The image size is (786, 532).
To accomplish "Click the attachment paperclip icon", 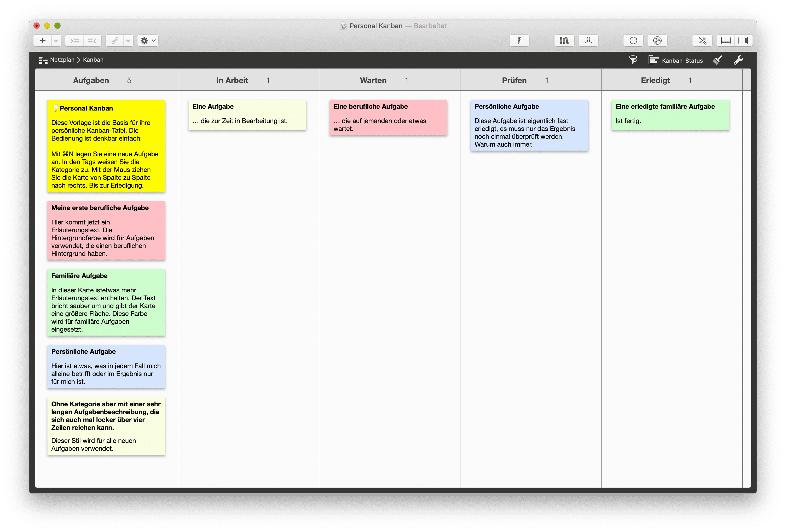I will coord(115,40).
